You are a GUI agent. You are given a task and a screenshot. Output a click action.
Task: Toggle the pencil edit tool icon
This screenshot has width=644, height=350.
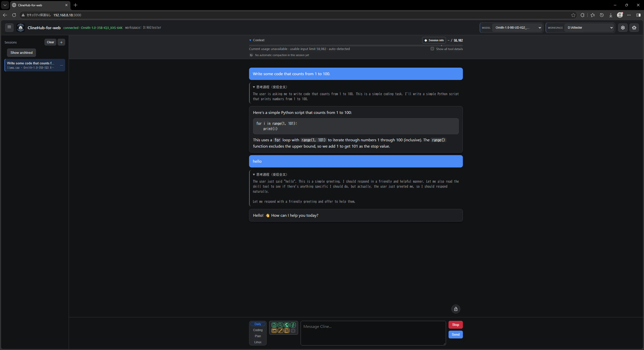pyautogui.click(x=280, y=331)
